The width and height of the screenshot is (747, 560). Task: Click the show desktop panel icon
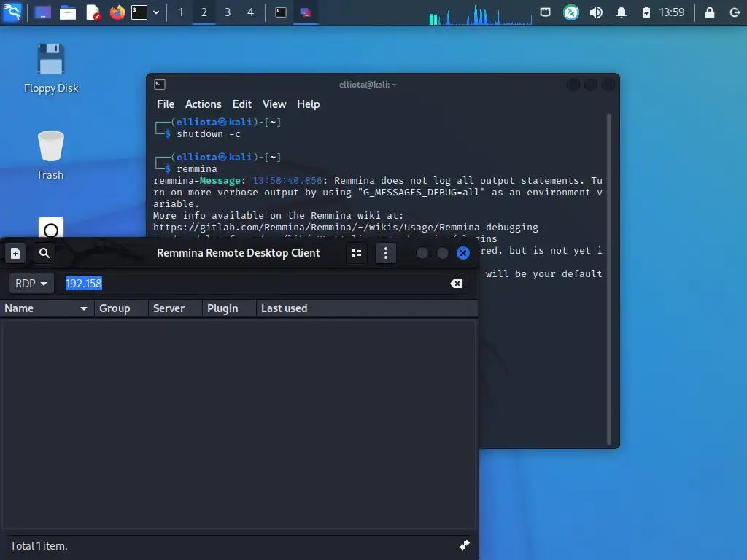point(42,12)
